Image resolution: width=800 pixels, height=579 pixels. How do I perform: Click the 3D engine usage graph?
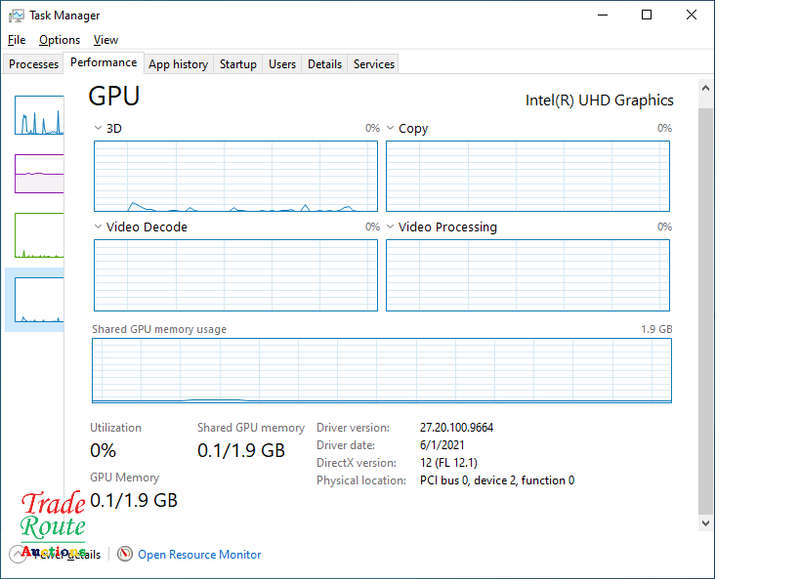click(x=236, y=176)
